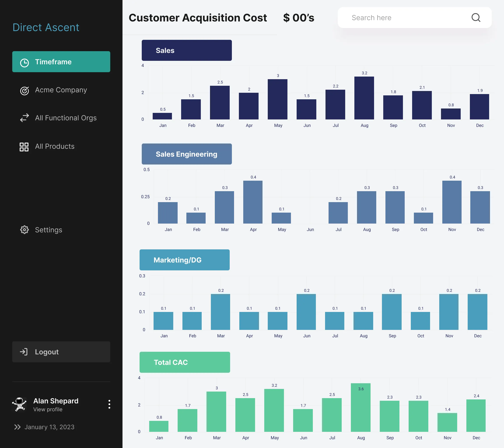
Task: Click the All Functional Orgs arrows icon
Action: (24, 118)
